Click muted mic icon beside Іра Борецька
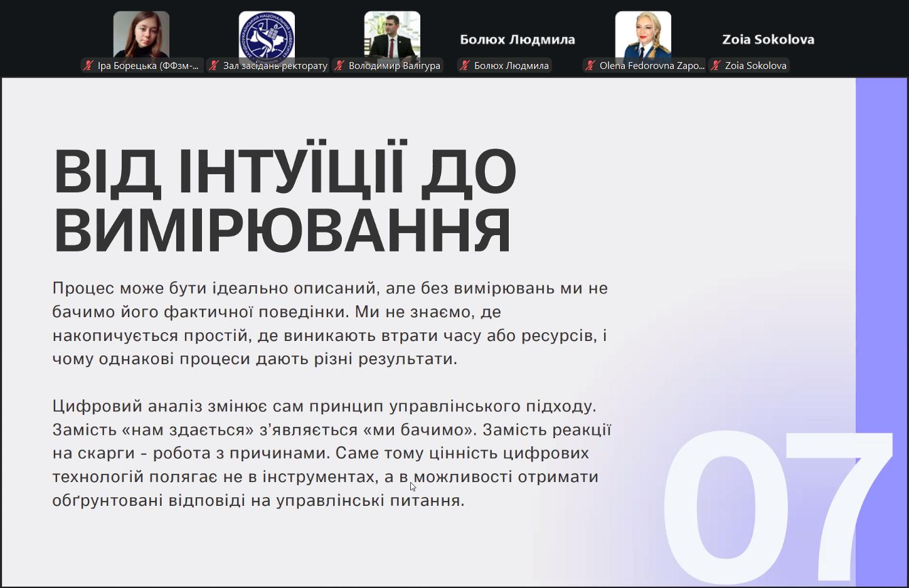Viewport: 909px width, 588px height. click(x=88, y=66)
